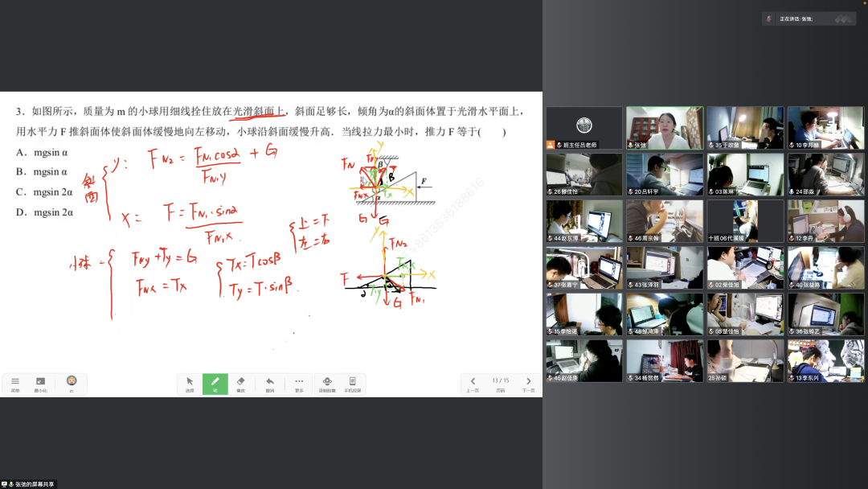Click the muted mic icon beside 10李邦赫
The height and width of the screenshot is (489, 868).
pos(792,145)
